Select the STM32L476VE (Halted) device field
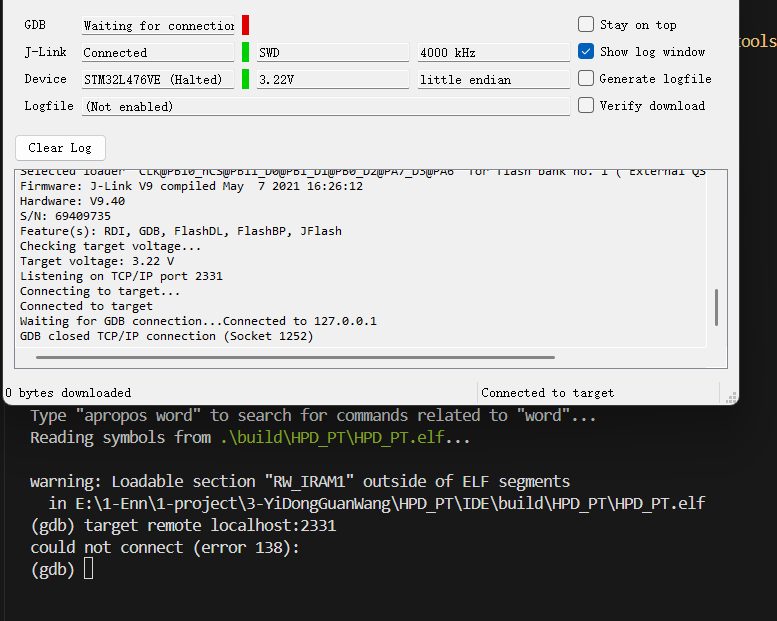 (x=158, y=80)
